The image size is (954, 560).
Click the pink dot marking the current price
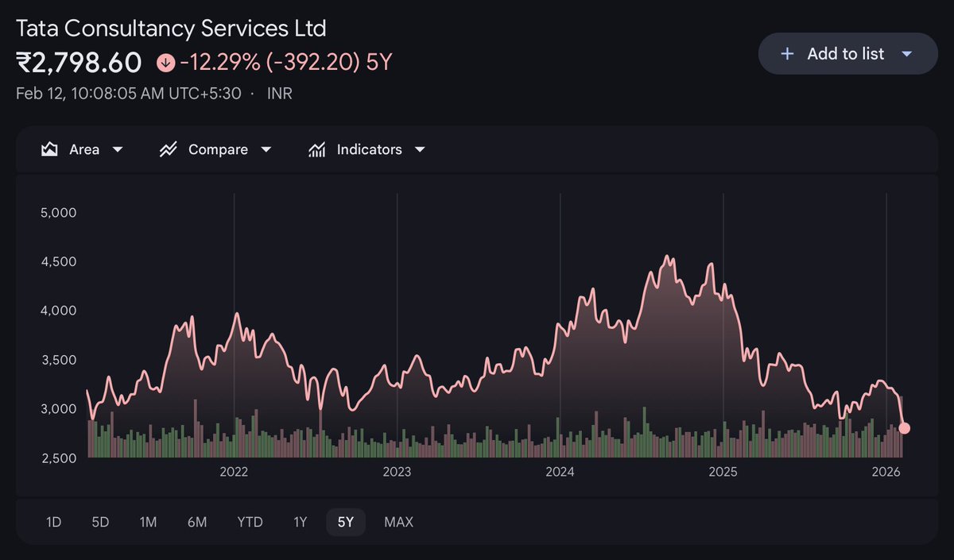pos(905,427)
